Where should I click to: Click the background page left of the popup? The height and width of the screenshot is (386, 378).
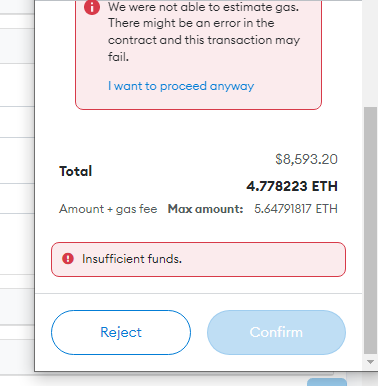tap(17, 200)
